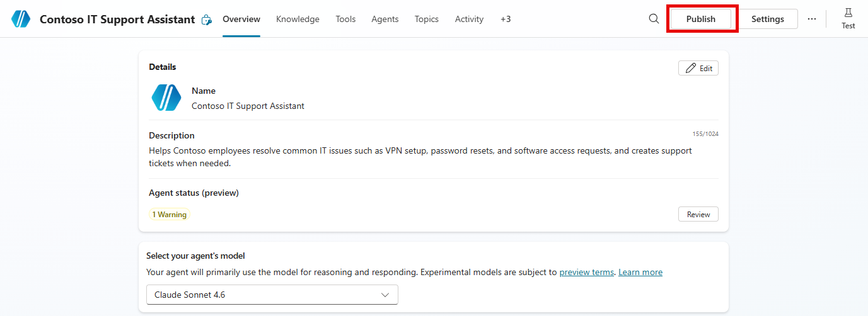Viewport: 868px width, 316px height.
Task: Publish the agent
Action: 701,19
